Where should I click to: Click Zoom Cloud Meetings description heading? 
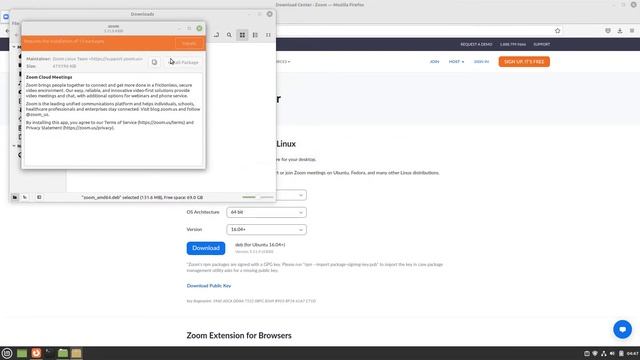tap(49, 77)
